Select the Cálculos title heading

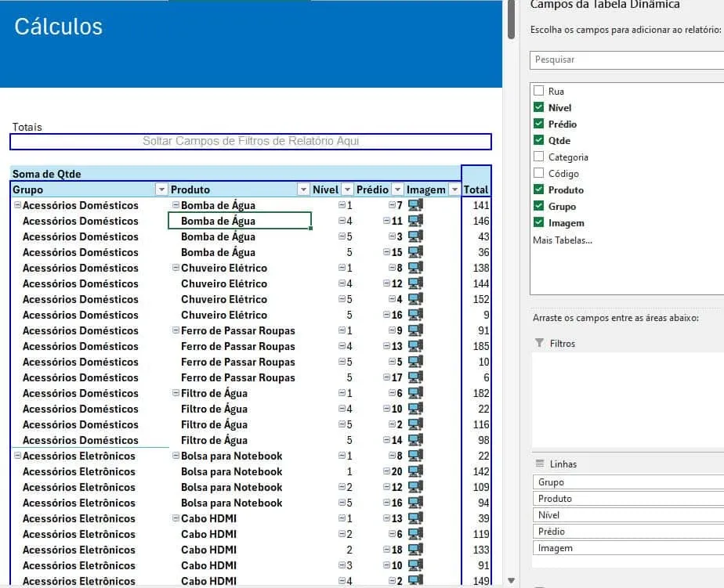click(58, 27)
